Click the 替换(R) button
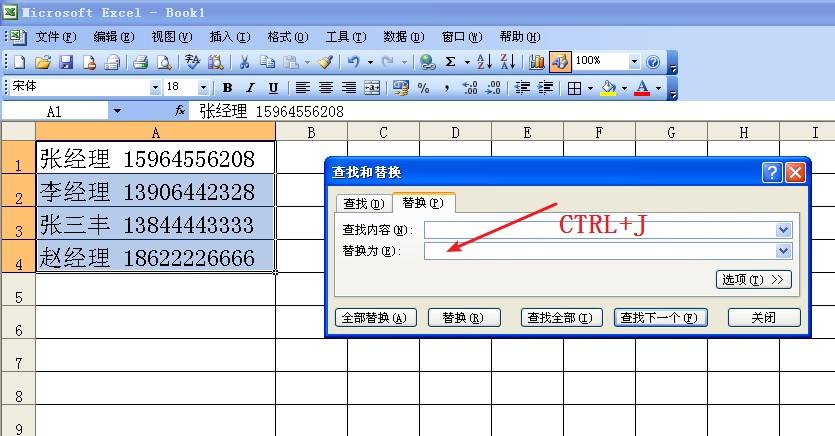This screenshot has height=436, width=835. pos(464,318)
